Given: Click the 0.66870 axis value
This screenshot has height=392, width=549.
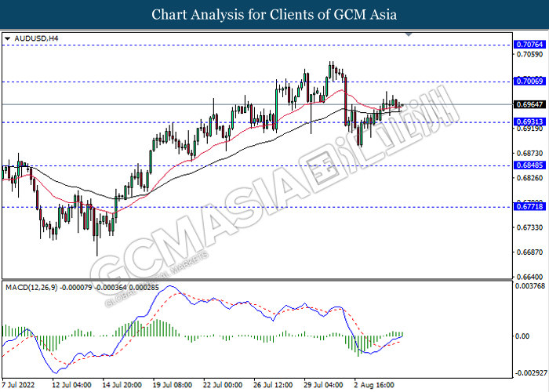Looking at the screenshot, I should pos(529,252).
